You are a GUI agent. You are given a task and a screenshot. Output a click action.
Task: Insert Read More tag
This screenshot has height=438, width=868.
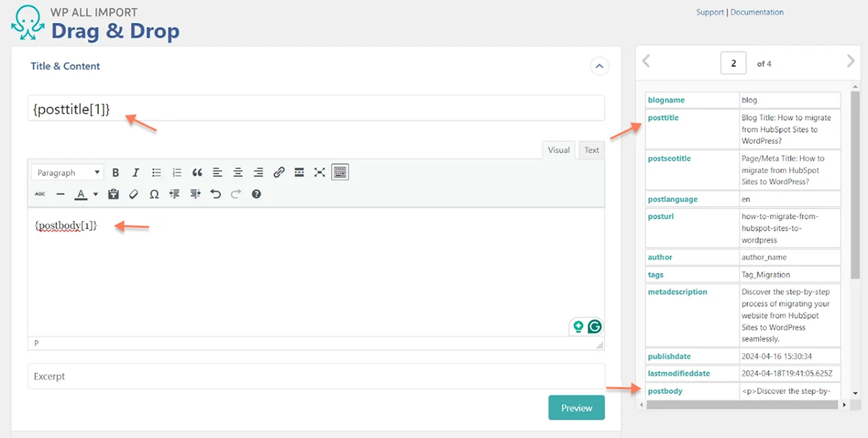click(x=299, y=173)
